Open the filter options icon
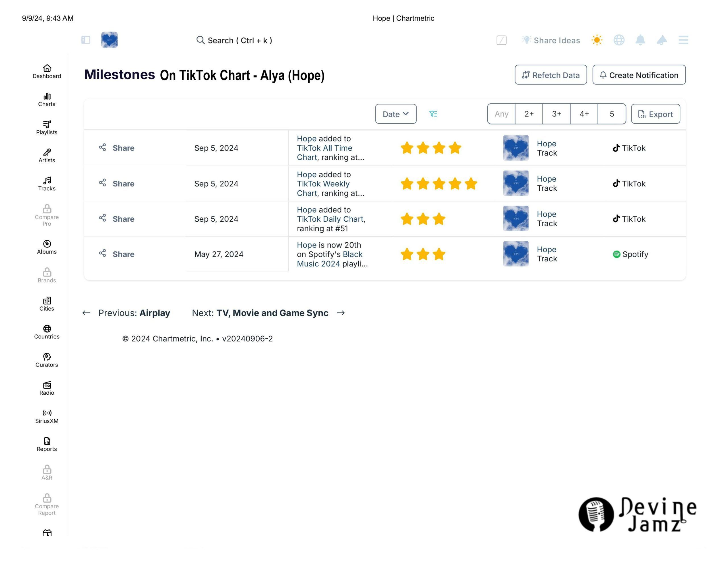The height and width of the screenshot is (562, 728). (x=433, y=114)
